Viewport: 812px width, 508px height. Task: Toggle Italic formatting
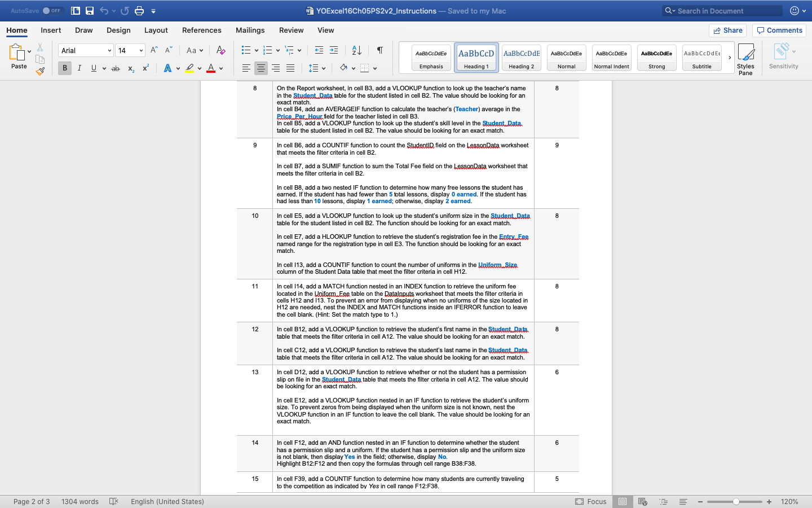tap(80, 68)
